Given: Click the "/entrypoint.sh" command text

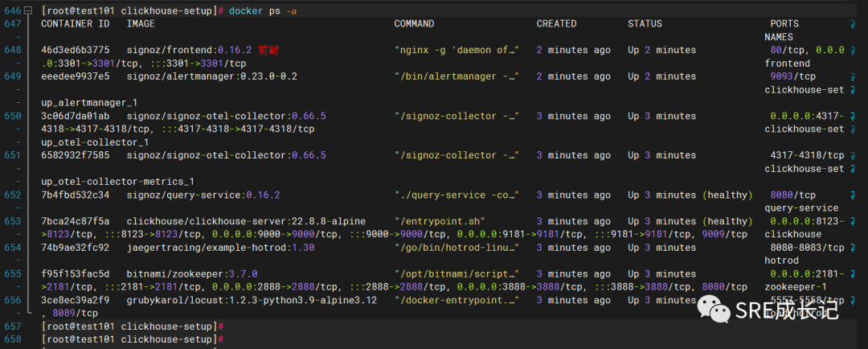Looking at the screenshot, I should (x=440, y=222).
